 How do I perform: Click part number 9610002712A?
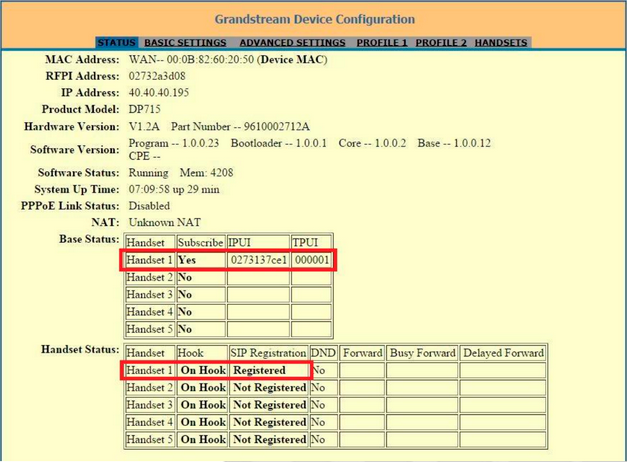[x=277, y=126]
